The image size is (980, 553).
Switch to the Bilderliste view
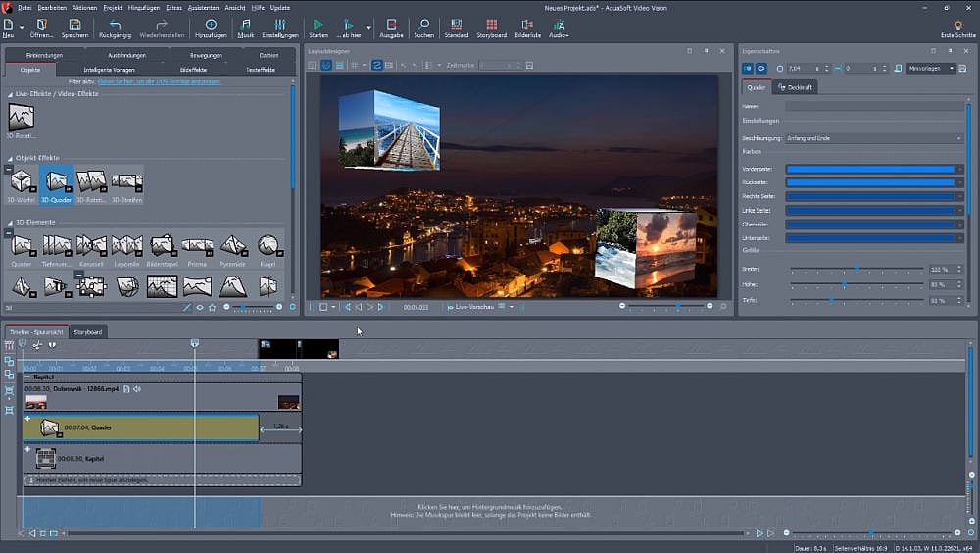pyautogui.click(x=527, y=24)
